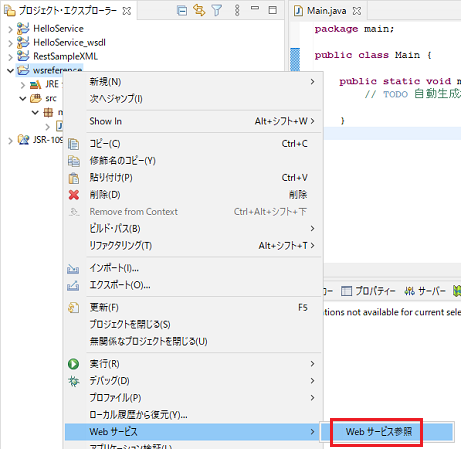Click the blue marker in editor gutter
This screenshot has height=449, width=461.
pyautogui.click(x=295, y=59)
